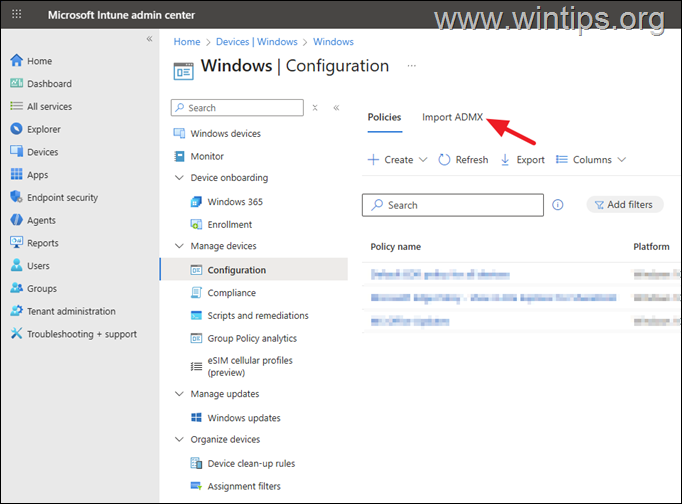The height and width of the screenshot is (504, 682).
Task: Switch to the Import ADMX tab
Action: pos(452,117)
